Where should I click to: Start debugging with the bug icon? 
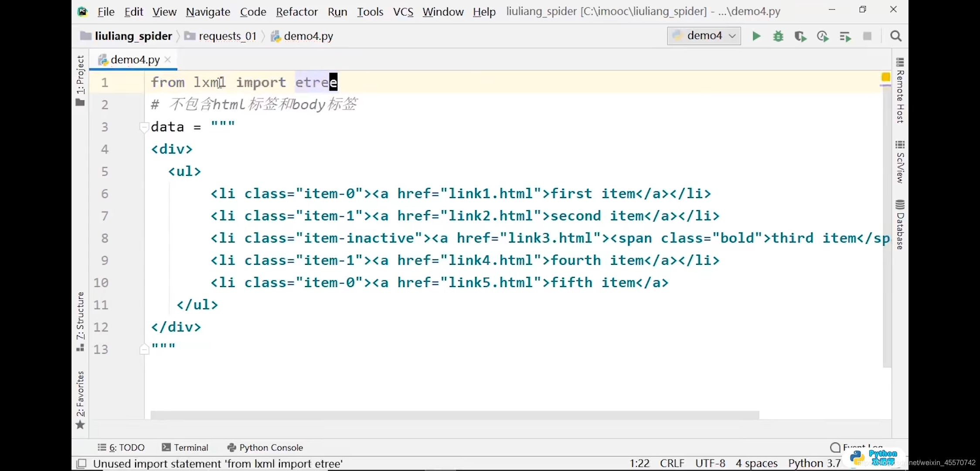tap(778, 36)
